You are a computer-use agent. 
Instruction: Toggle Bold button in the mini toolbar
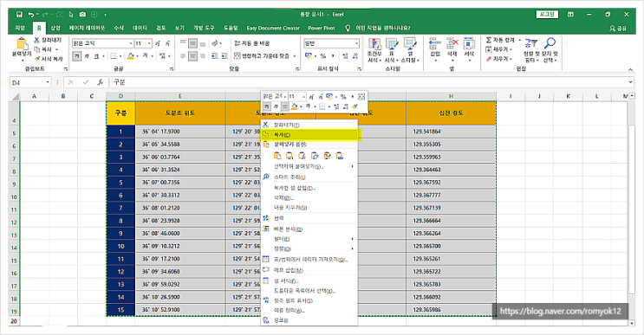coord(267,106)
